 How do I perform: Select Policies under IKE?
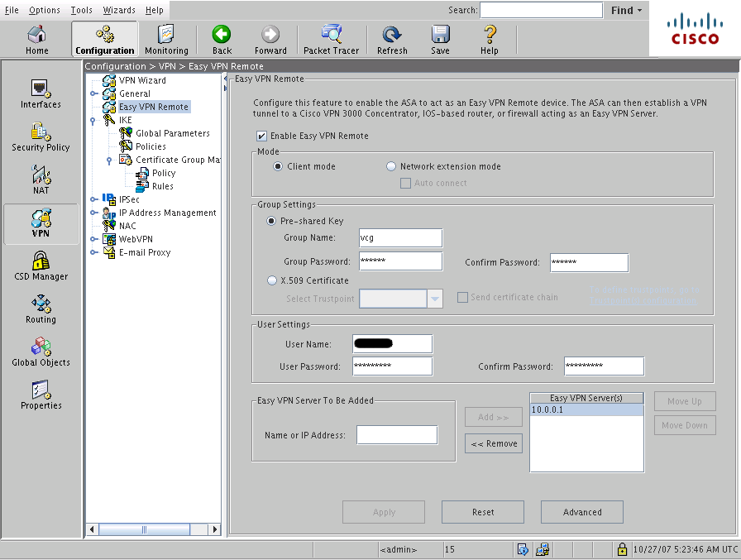click(151, 146)
